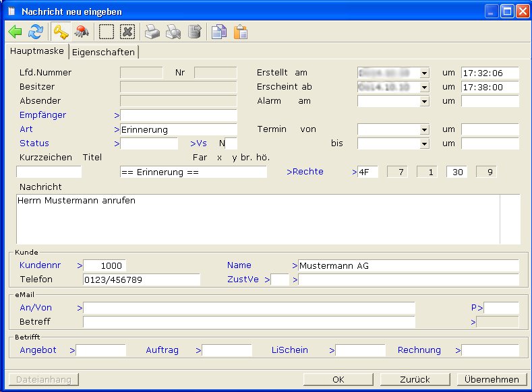Click the Betreff text field
Viewport: 532px width, 392px height.
click(x=249, y=322)
